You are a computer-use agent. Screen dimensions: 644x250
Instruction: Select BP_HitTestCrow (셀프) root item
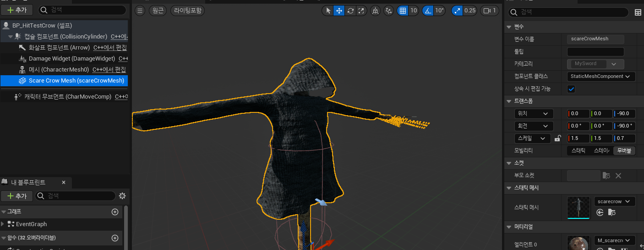point(64,25)
